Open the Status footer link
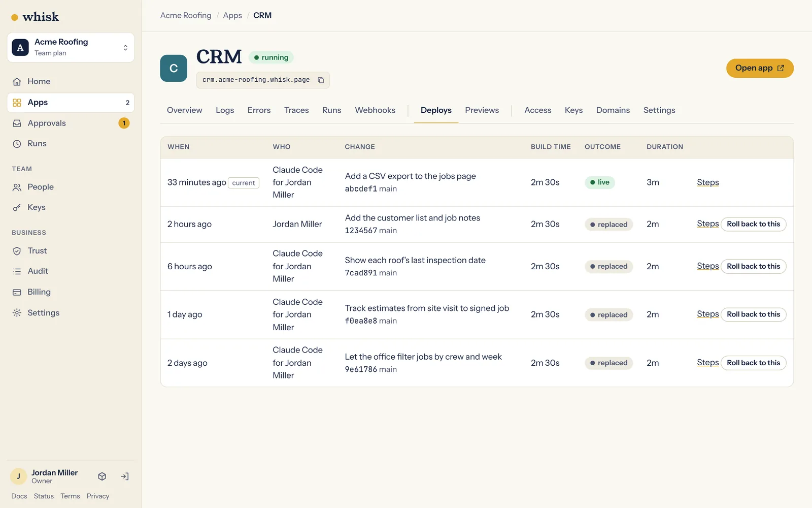The width and height of the screenshot is (812, 508). [x=44, y=496]
